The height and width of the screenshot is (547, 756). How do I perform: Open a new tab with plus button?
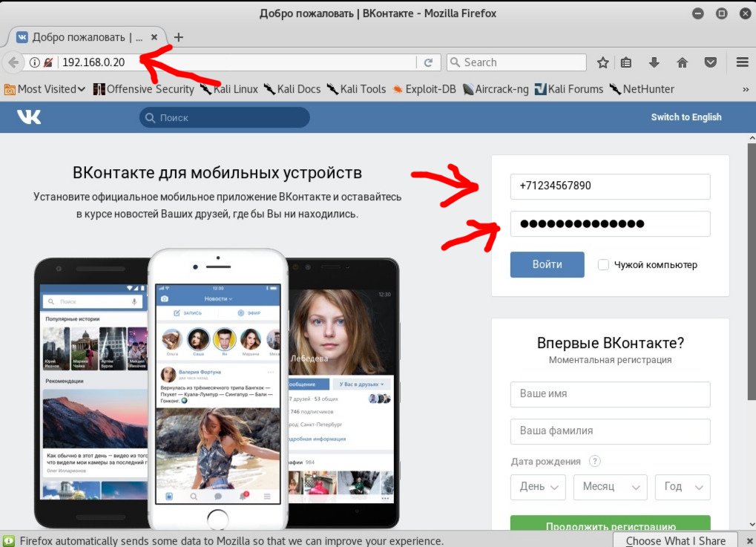click(x=178, y=37)
